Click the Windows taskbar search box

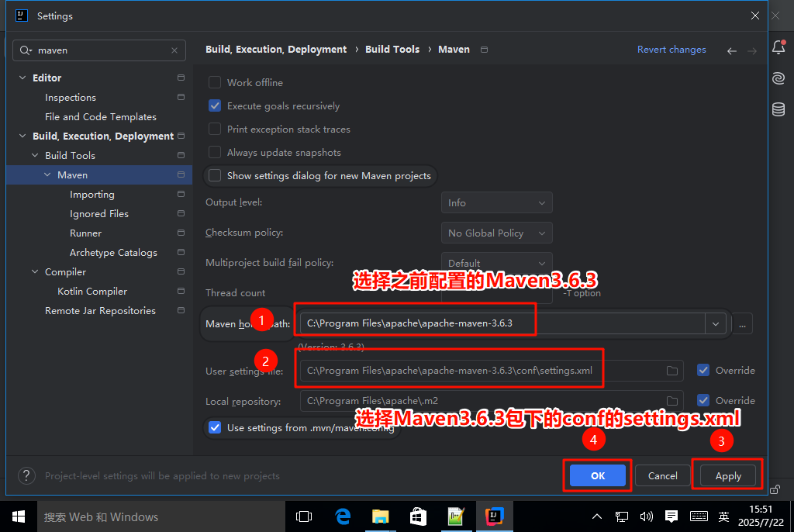161,516
